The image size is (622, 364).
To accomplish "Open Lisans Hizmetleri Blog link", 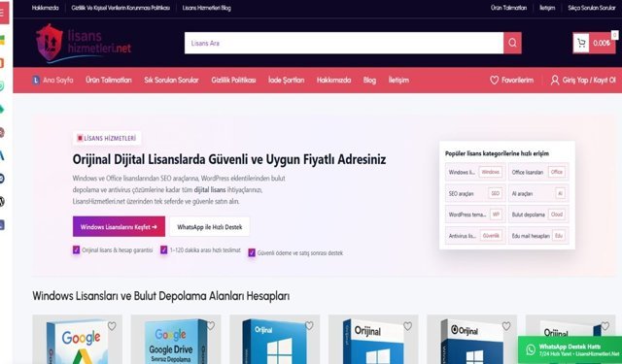I will tap(207, 8).
